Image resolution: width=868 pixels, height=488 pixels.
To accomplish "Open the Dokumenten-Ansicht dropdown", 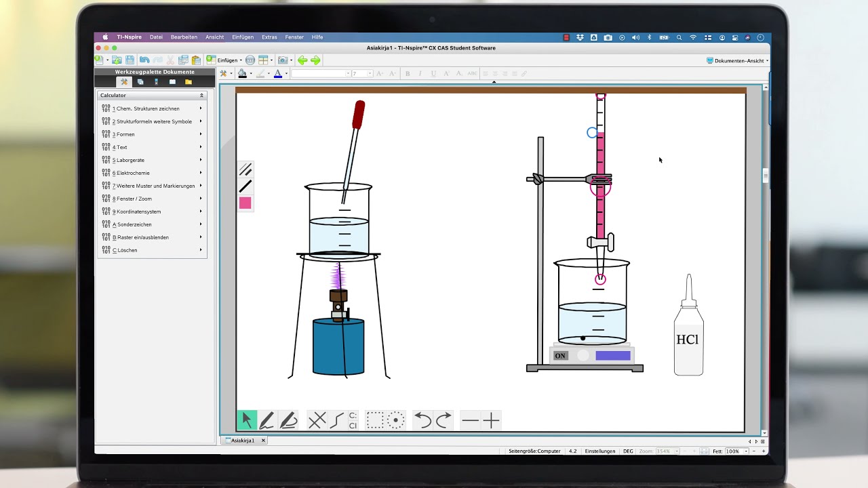I will pyautogui.click(x=737, y=60).
